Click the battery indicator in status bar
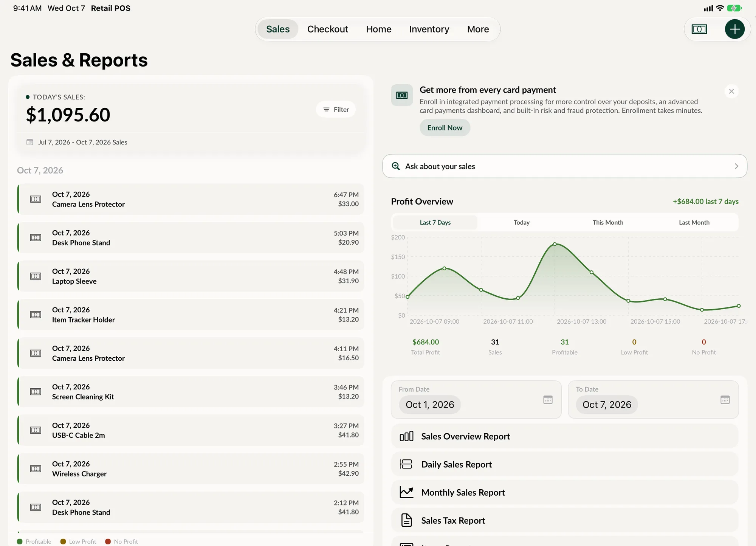The image size is (756, 546). [x=734, y=8]
